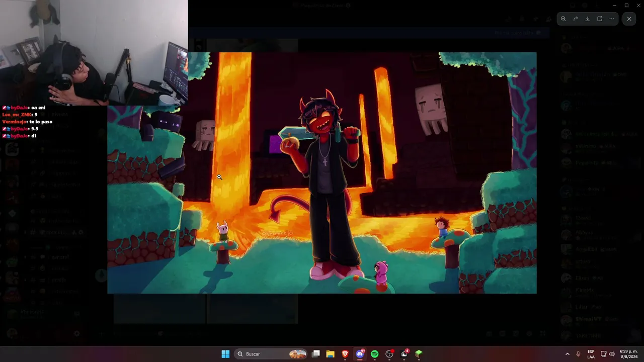644x362 pixels.
Task: Open the taskbar app showing a red 4 badge
Action: coord(404,354)
